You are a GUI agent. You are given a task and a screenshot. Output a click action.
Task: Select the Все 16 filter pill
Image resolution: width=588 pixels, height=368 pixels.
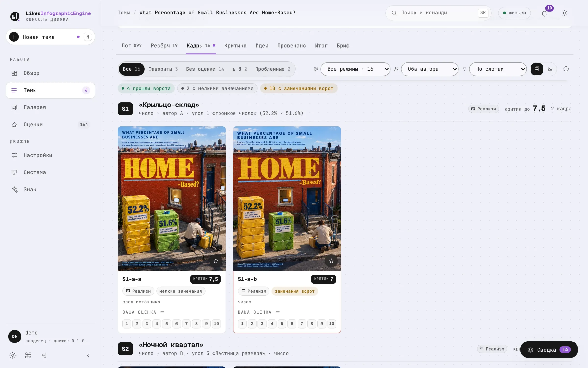132,69
